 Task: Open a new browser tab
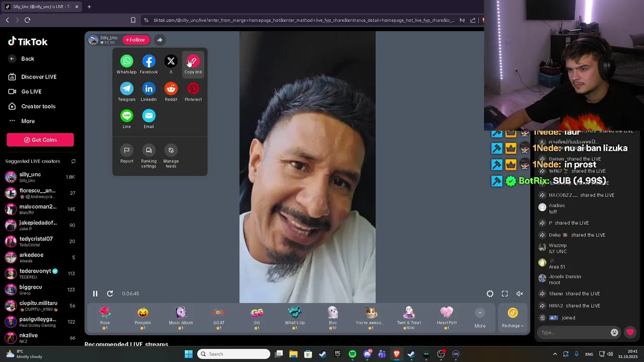pos(89,7)
